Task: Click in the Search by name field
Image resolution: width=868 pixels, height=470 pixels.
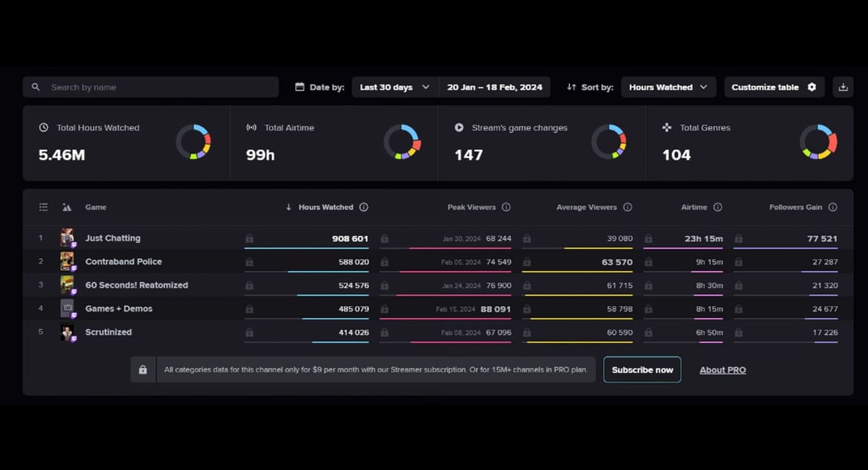Action: click(150, 87)
